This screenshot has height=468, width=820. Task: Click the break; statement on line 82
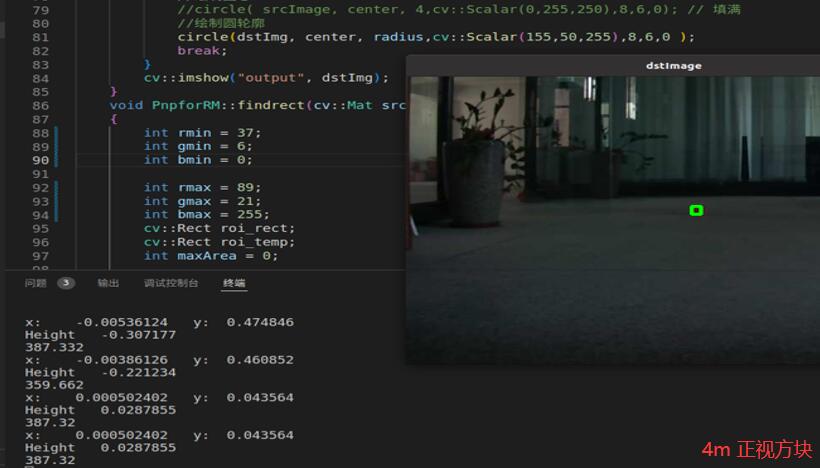198,50
